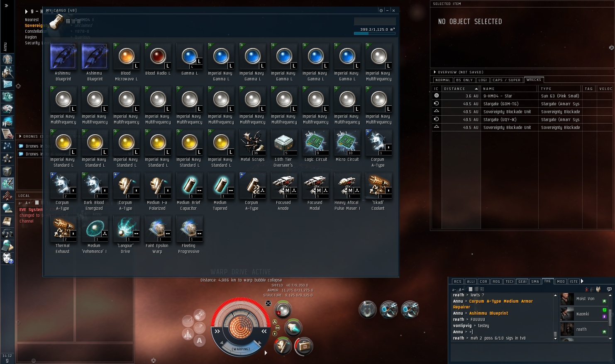Viewport: 615px width, 364px height.
Task: Collapse the system info panel arrow
Action: pos(27,12)
